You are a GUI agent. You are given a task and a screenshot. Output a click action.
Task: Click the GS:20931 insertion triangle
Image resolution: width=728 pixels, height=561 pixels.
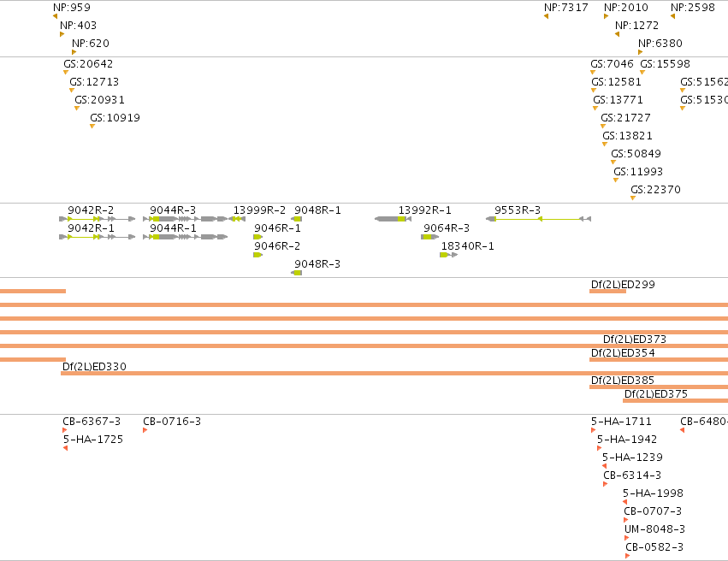click(77, 109)
